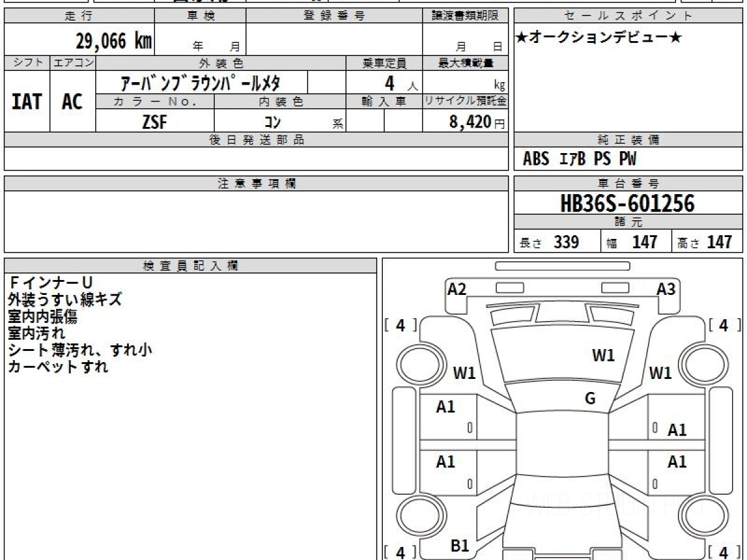Select the W1 mark on the hood
Viewport: 747px width, 560px height.
603,355
